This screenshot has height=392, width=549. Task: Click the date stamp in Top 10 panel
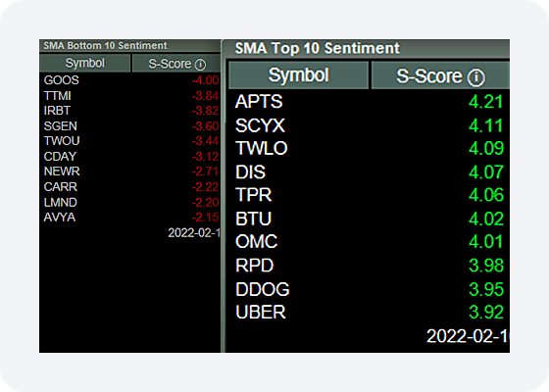click(469, 336)
